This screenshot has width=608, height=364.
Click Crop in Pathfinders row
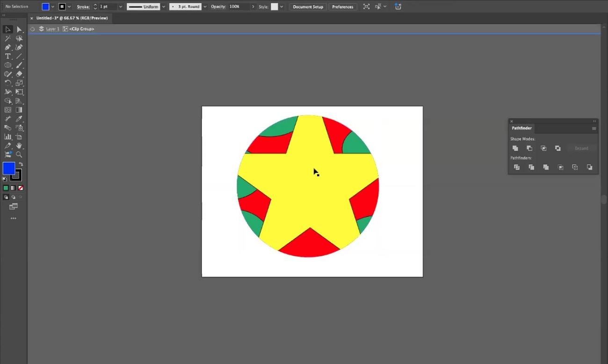click(561, 167)
